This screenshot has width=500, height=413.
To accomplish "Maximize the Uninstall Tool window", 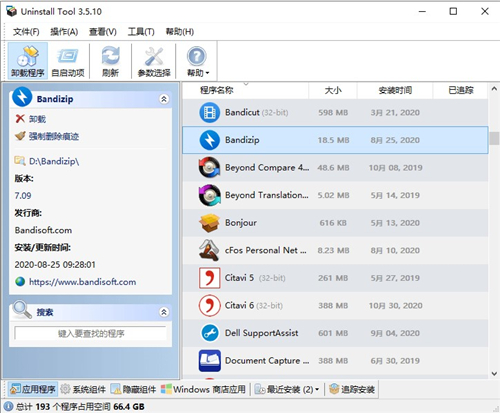I will pyautogui.click(x=453, y=11).
